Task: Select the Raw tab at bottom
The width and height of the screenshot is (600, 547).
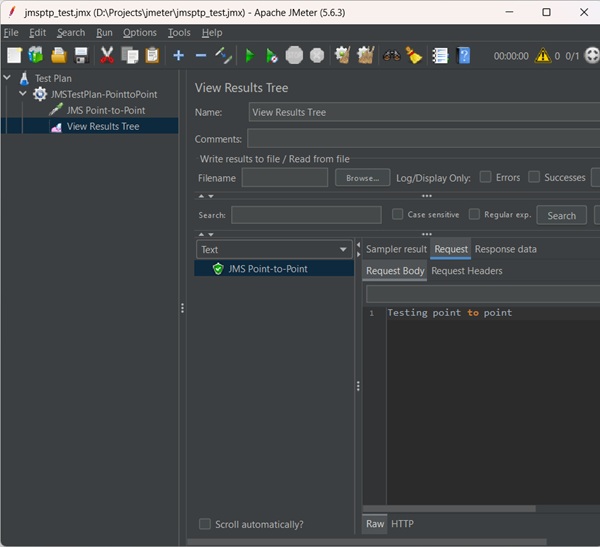Action: click(x=375, y=524)
